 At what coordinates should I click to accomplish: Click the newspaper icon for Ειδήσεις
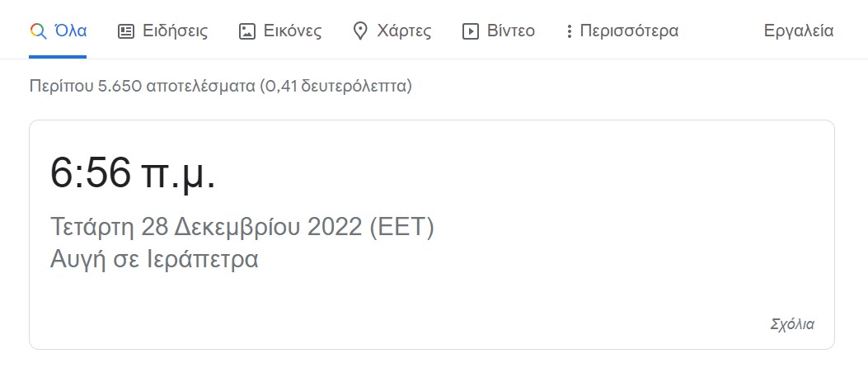coord(126,31)
